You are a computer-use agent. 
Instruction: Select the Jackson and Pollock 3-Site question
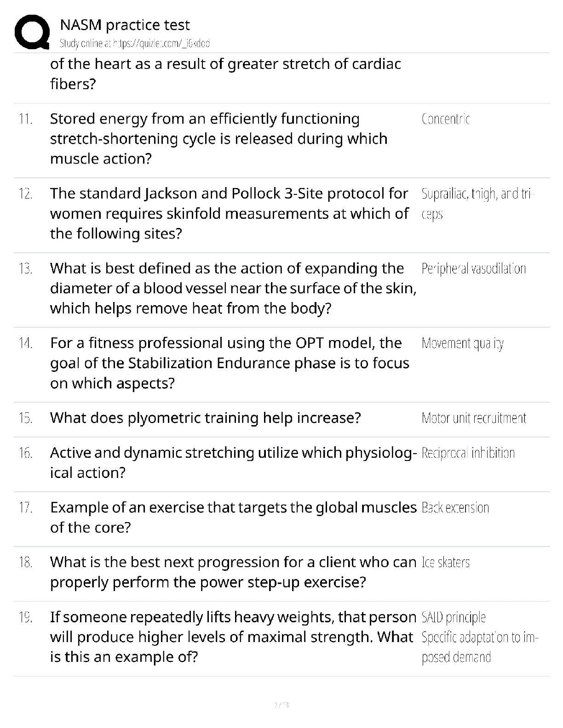click(x=229, y=213)
